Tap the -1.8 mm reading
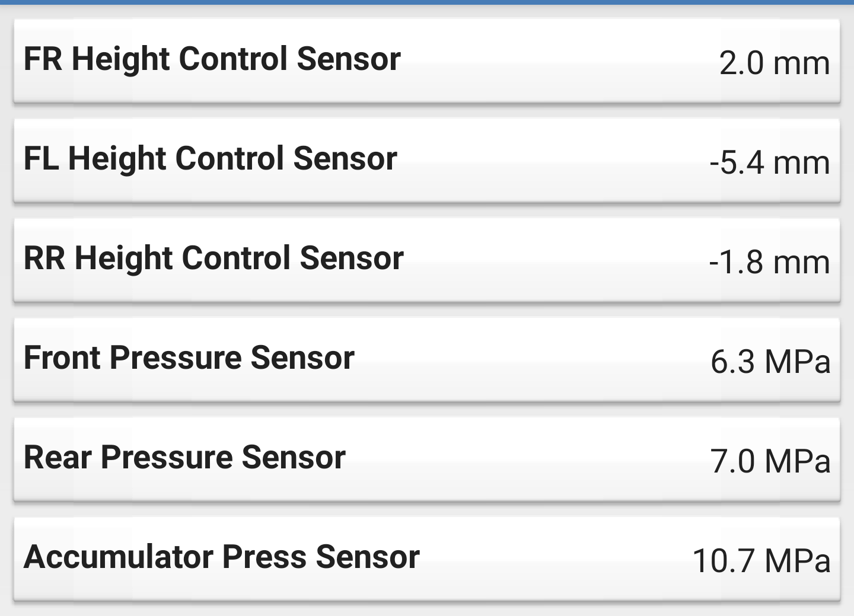This screenshot has width=854, height=616. click(770, 262)
